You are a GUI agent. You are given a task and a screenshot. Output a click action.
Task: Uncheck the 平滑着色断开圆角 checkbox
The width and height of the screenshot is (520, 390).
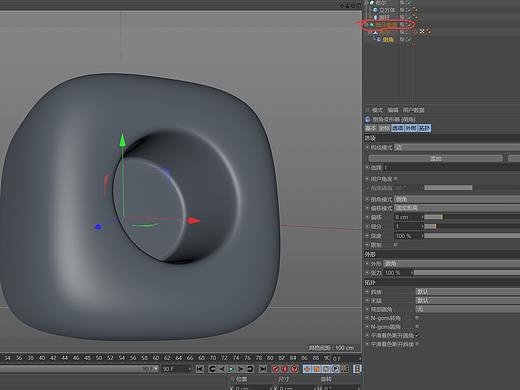pos(417,335)
